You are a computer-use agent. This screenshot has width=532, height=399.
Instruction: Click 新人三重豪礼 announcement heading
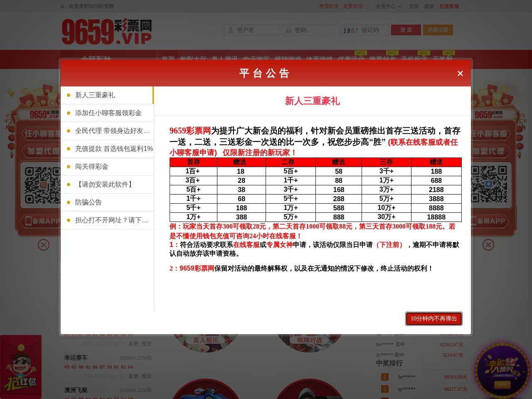[312, 101]
